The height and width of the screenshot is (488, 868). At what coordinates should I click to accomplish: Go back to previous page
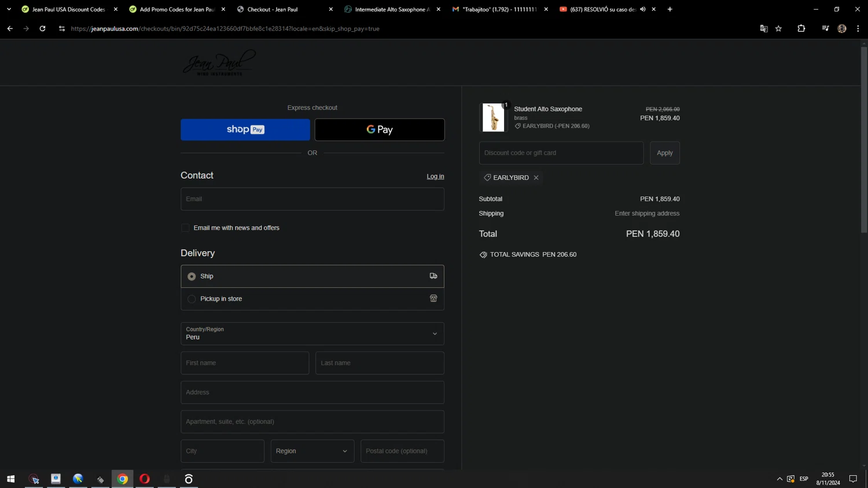[x=10, y=28]
